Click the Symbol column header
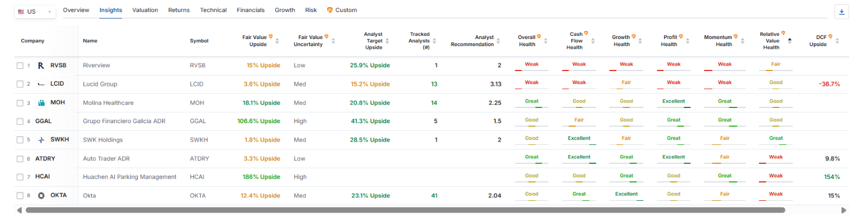Screen dimensions: 868x217 [199, 41]
